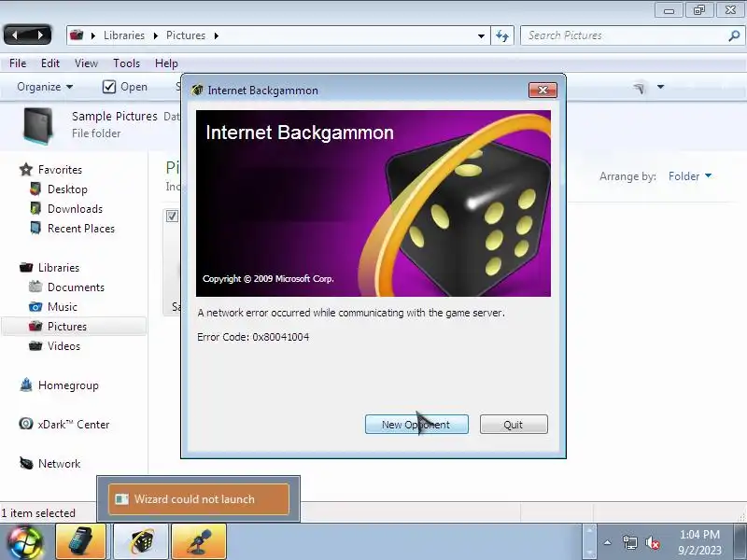Expand the Organize dropdown

click(45, 87)
